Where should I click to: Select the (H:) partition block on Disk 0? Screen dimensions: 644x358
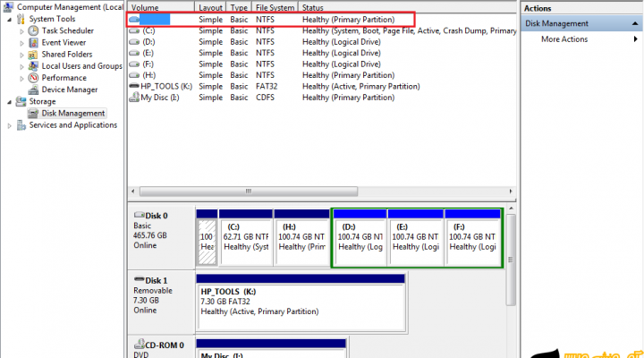pos(301,237)
